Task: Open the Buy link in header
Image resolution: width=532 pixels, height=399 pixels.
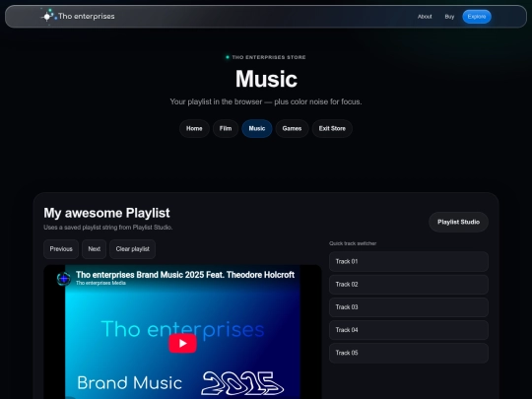Action: point(449,17)
